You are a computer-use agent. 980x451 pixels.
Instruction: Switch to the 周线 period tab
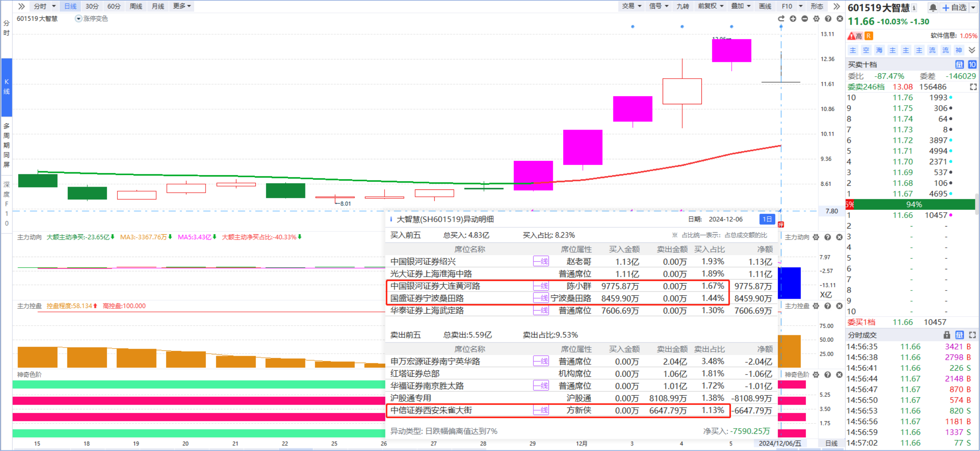(136, 6)
